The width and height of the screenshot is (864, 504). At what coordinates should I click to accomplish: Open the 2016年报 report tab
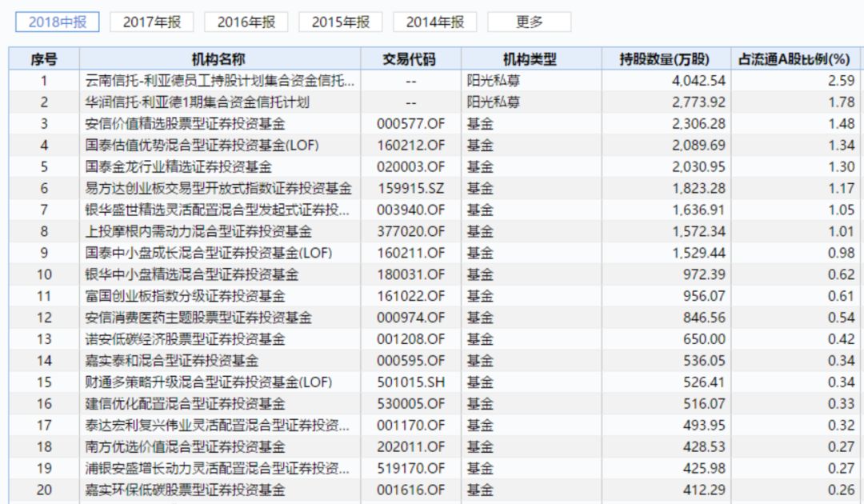click(246, 22)
